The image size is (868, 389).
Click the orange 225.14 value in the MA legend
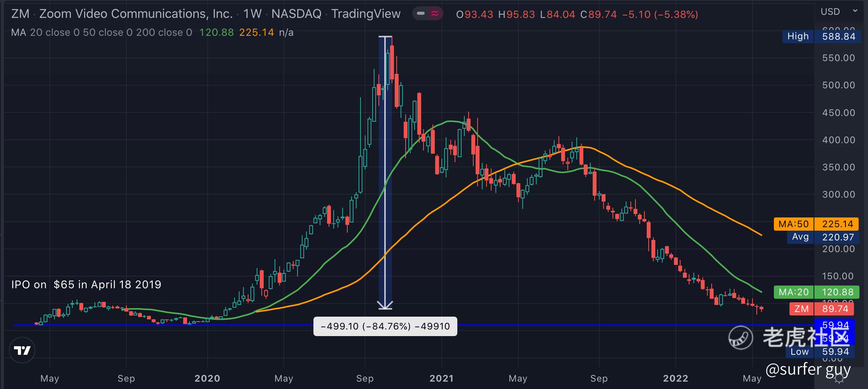[257, 32]
